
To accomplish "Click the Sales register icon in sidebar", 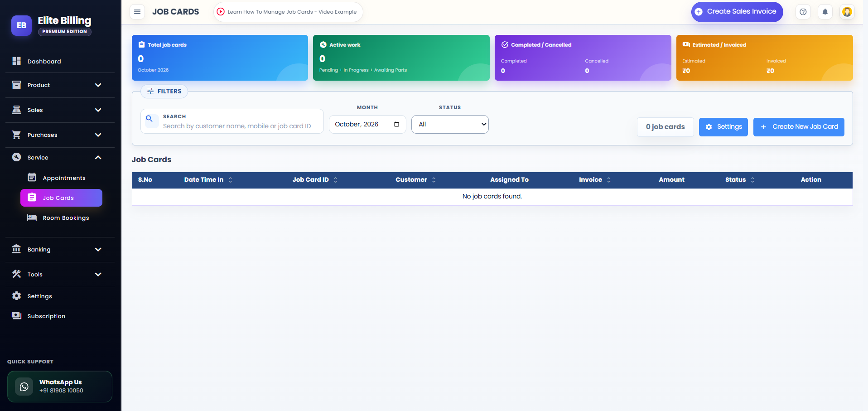I will [x=17, y=110].
